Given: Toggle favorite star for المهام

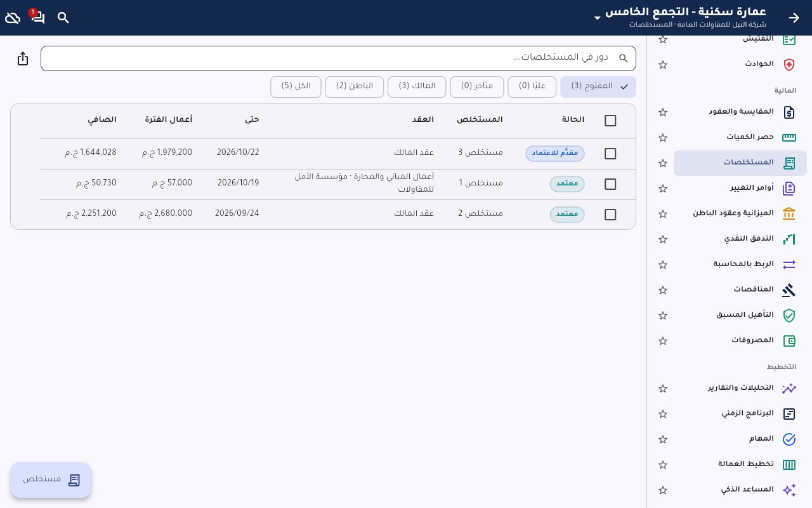Looking at the screenshot, I should (663, 439).
